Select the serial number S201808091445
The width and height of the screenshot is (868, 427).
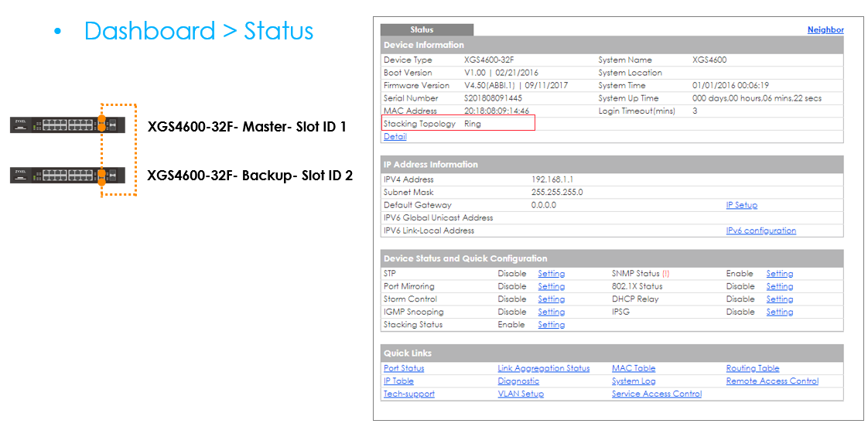click(494, 98)
